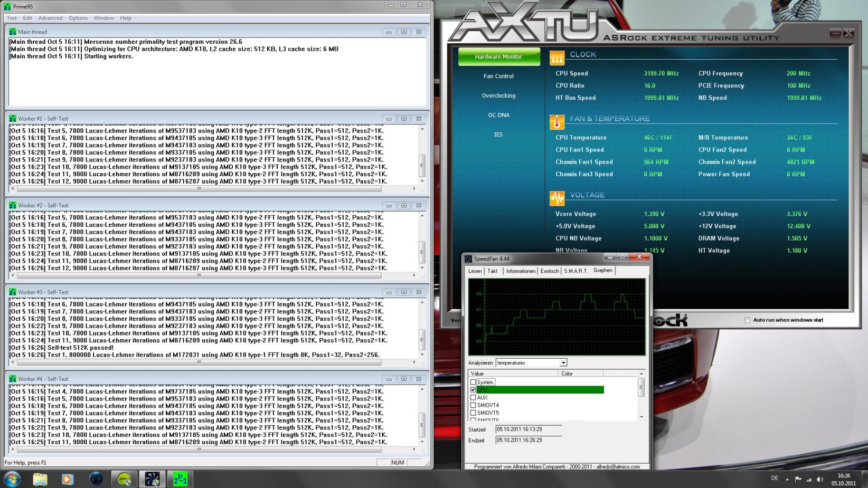Click the Value column header
Viewport: 868px width, 488px height.
(x=513, y=374)
